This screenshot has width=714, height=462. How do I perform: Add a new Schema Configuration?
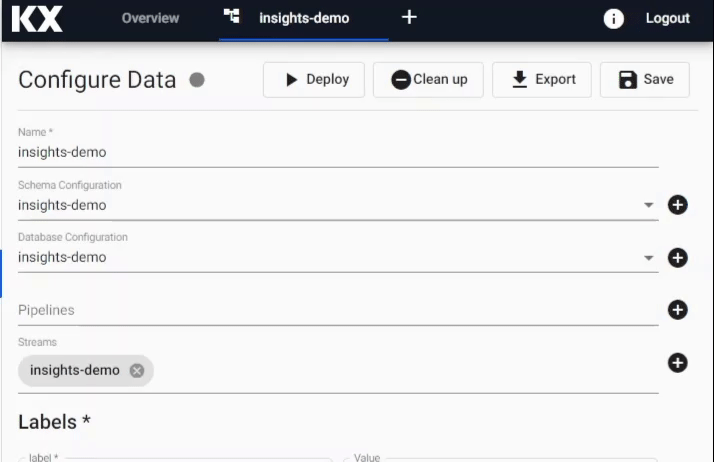point(678,205)
